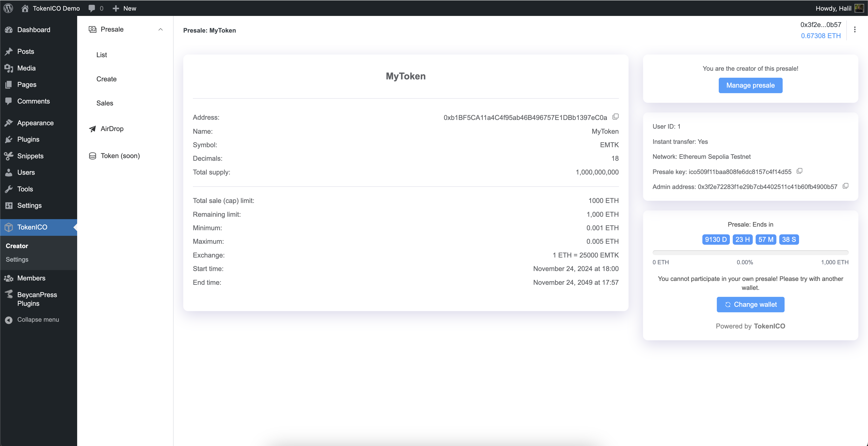This screenshot has width=868, height=446.
Task: Click the Network: Ethereum Sepolia Testnet text
Action: coord(702,157)
